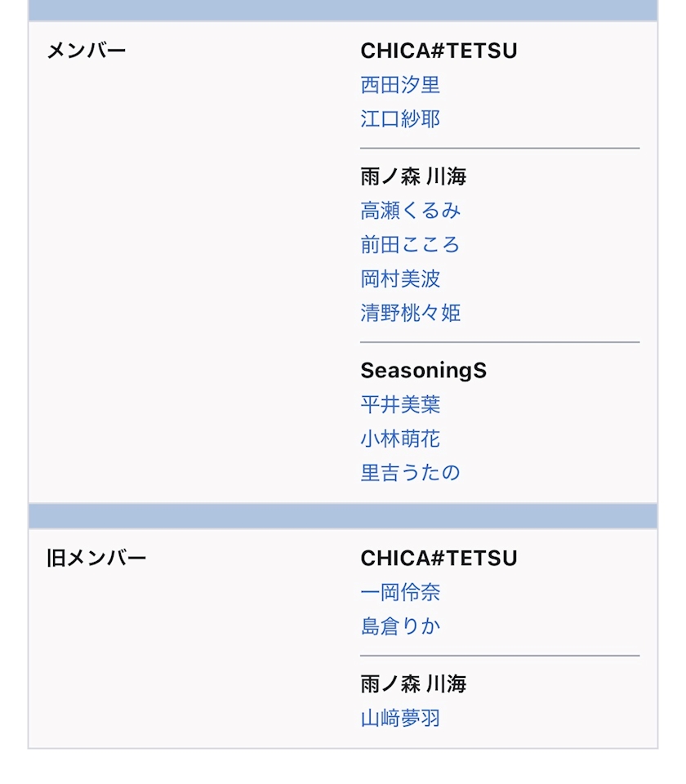Select the 前田こころ link
The height and width of the screenshot is (784, 686).
[410, 245]
